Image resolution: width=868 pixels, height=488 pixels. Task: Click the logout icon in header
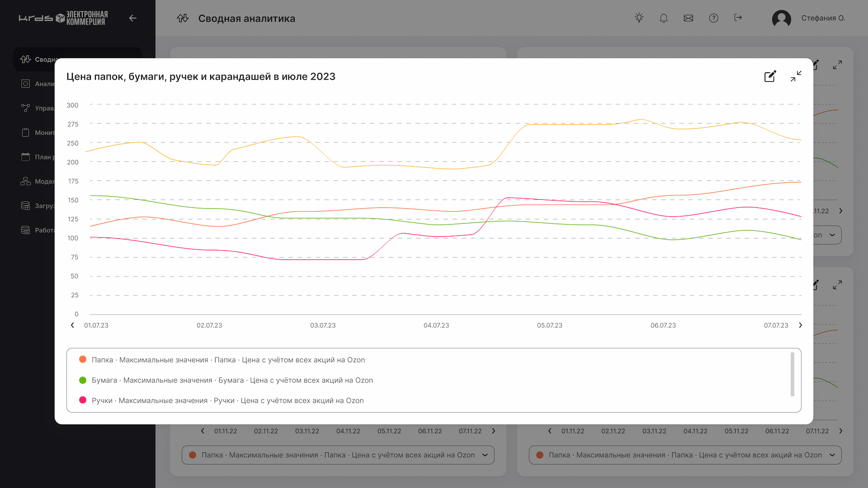[738, 18]
